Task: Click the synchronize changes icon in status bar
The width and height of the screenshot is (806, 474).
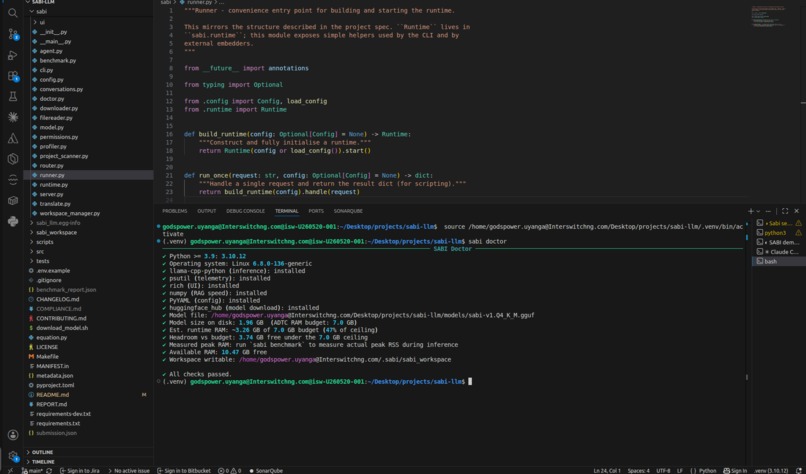Action: 49,470
